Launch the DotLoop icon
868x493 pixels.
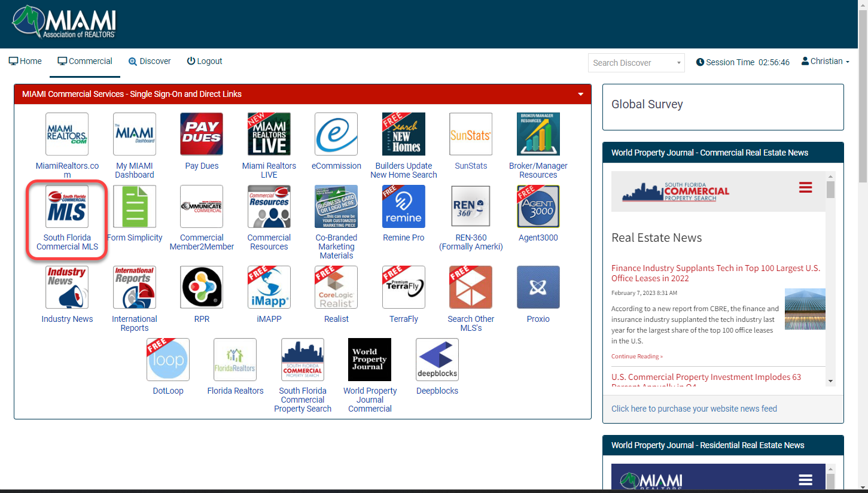[168, 360]
